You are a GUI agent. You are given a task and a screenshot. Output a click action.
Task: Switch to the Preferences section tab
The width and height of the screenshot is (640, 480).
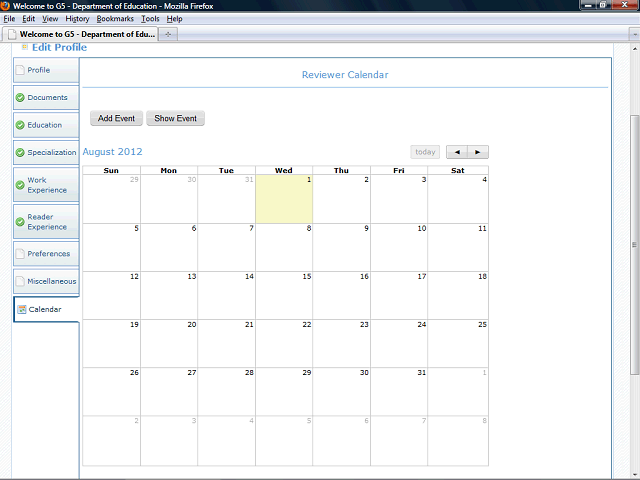(46, 254)
